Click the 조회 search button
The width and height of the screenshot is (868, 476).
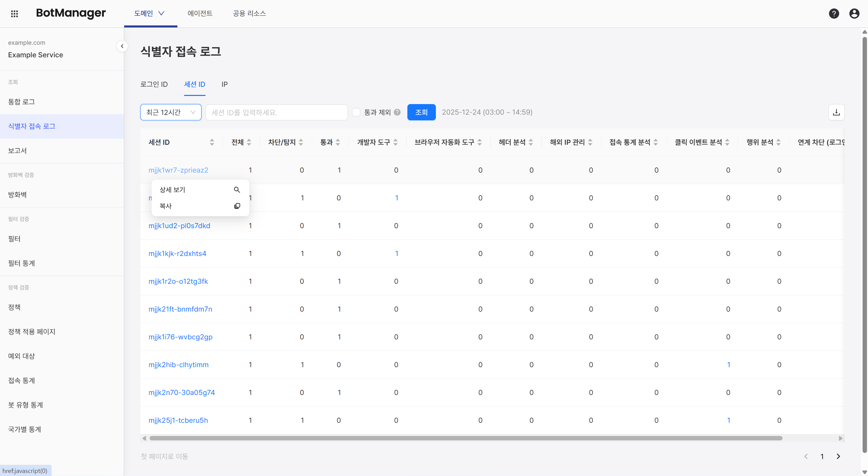click(421, 112)
